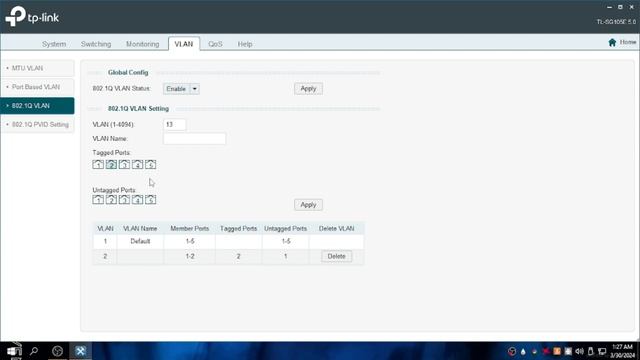Open the Help tab
The width and height of the screenshot is (640, 360).
tap(245, 44)
